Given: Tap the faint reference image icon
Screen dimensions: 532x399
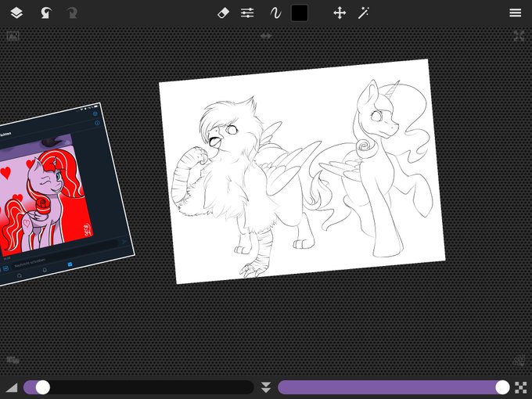Looking at the screenshot, I should click(13, 36).
